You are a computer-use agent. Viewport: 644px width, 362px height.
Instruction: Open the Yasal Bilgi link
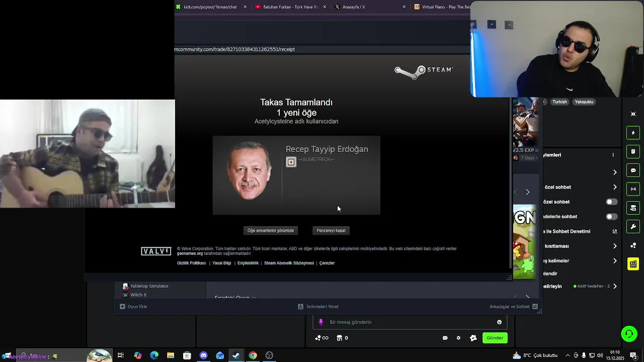coord(222,263)
